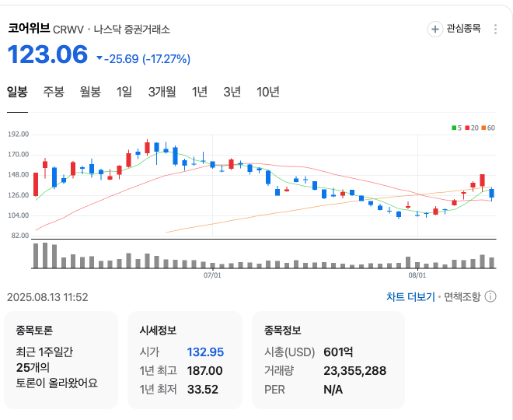513x420 pixels.
Task: Click the tallest volume bar at chart start
Action: [45, 255]
